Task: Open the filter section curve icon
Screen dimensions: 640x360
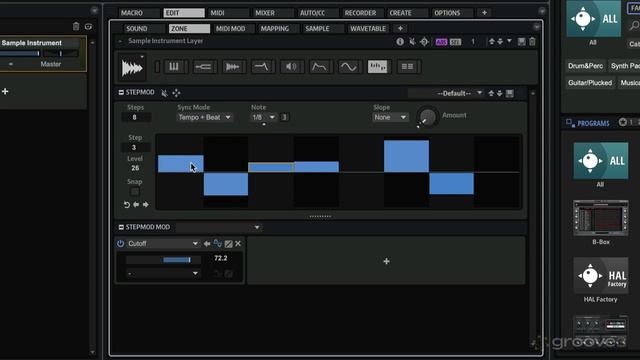Action: coord(261,67)
